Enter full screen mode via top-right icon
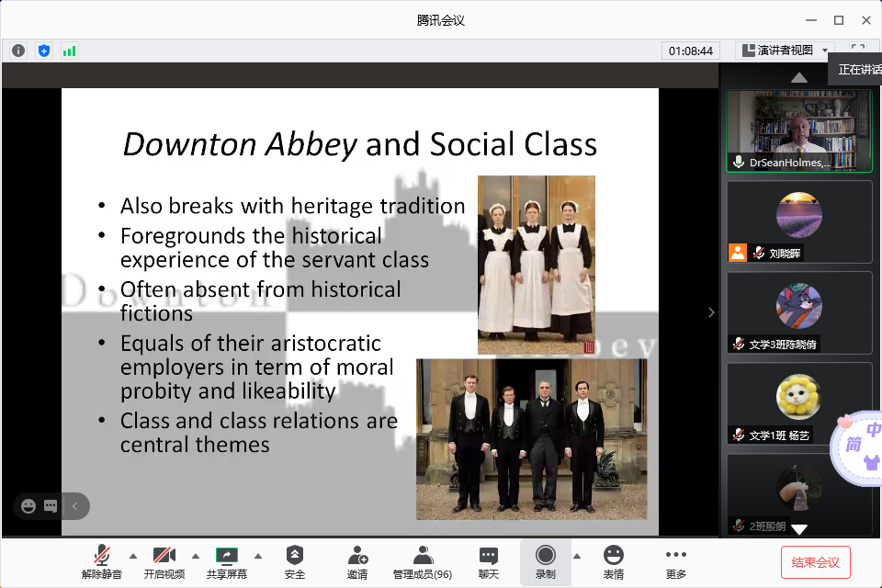The image size is (882, 588). 858,51
